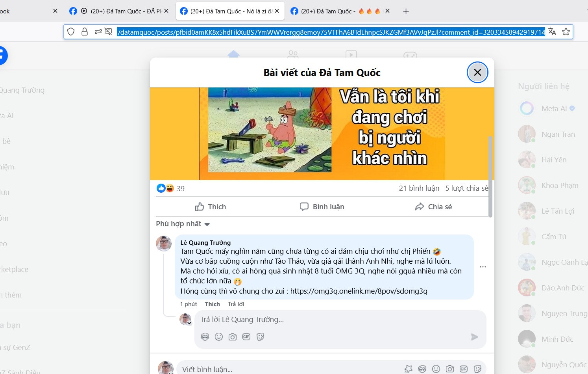
Task: Focus the Trả lời Lê Quang Trường reply field
Action: coord(340,320)
